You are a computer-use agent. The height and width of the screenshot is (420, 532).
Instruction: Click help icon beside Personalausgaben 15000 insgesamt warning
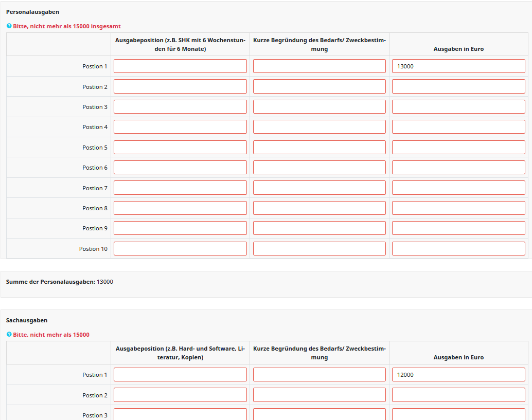(x=9, y=26)
